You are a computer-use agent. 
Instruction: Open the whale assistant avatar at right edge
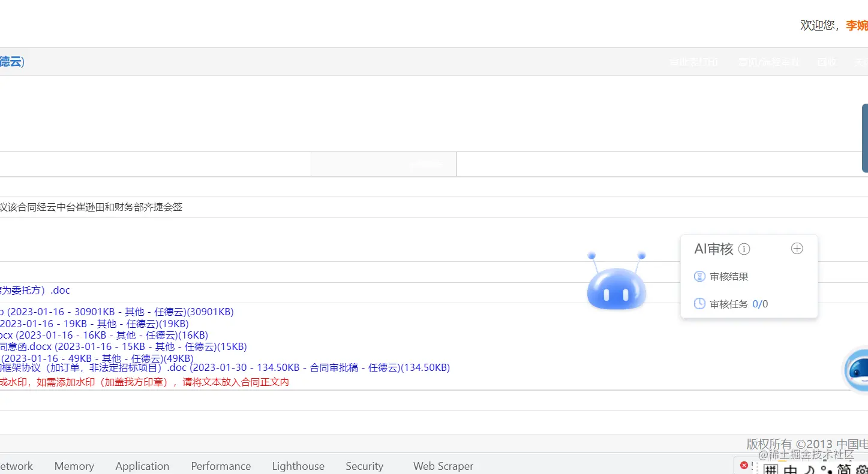pos(857,370)
